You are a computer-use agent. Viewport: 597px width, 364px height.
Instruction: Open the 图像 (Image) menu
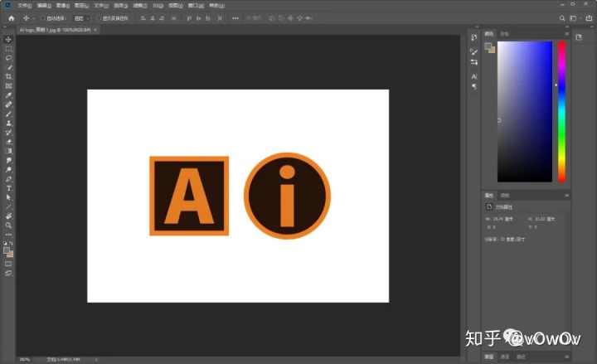coord(63,5)
